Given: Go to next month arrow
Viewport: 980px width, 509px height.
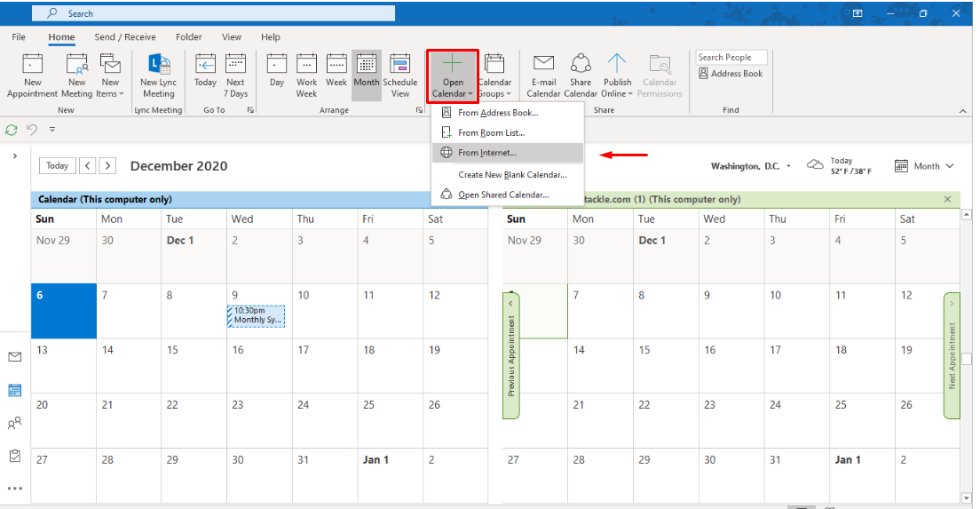Looking at the screenshot, I should click(107, 166).
